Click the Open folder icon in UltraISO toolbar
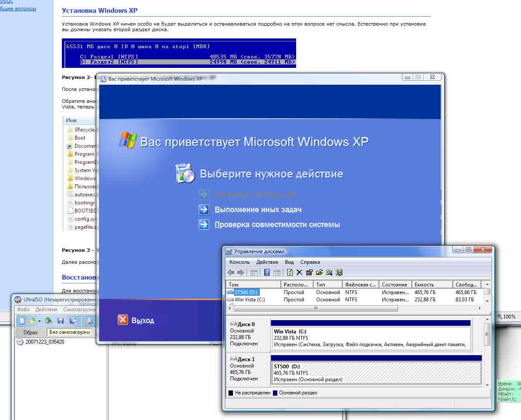Image resolution: width=521 pixels, height=420 pixels. coord(32,321)
